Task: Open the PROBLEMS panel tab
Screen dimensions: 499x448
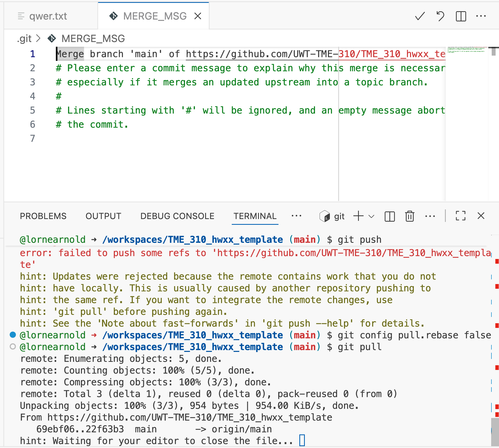Action: click(43, 216)
